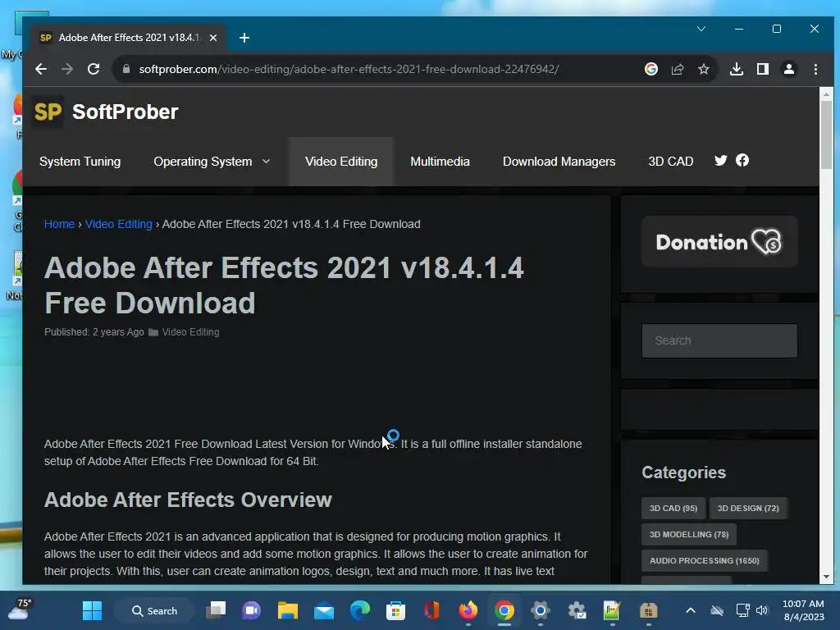Switch to Chrome in taskbar
The width and height of the screenshot is (840, 630).
coord(504,610)
